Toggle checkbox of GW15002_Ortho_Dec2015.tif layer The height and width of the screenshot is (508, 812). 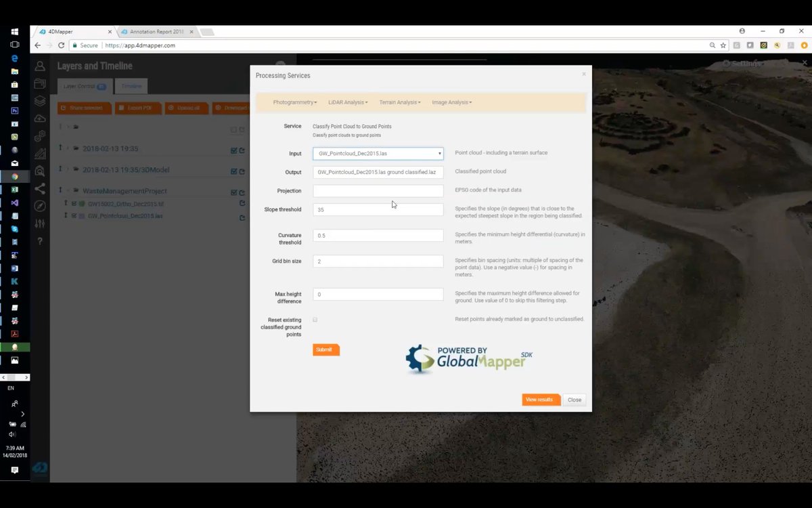74,203
